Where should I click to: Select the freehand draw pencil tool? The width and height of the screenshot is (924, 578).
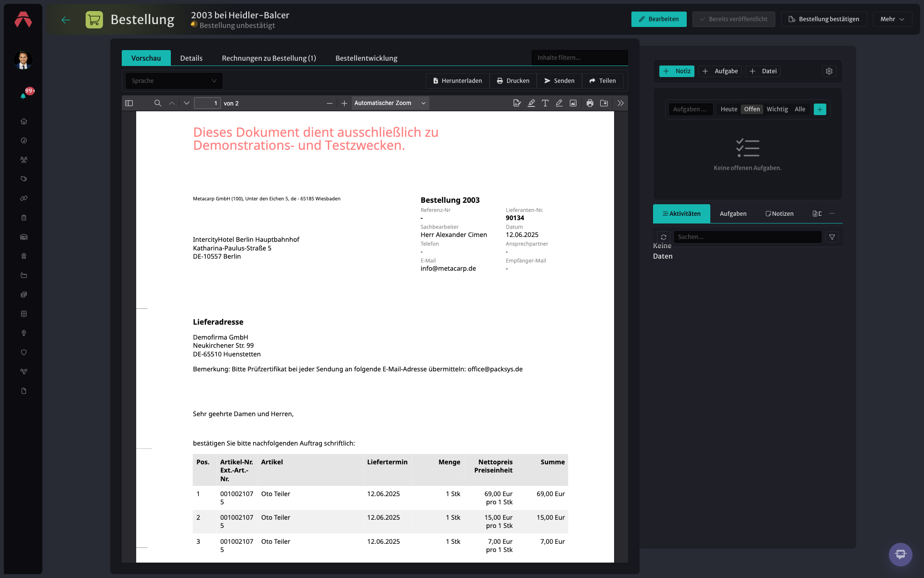559,103
